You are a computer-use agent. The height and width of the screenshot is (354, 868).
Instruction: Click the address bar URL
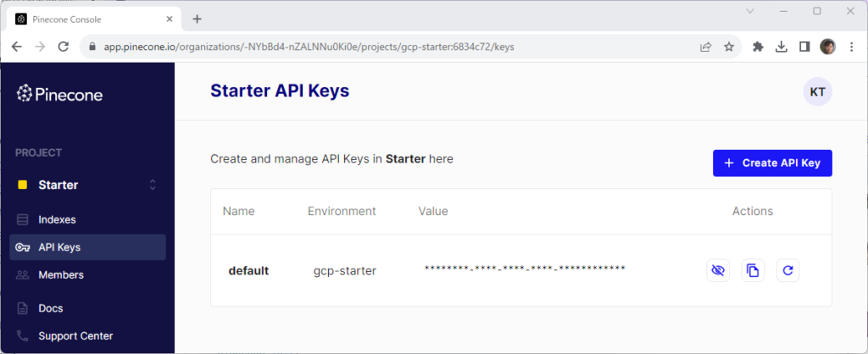309,47
